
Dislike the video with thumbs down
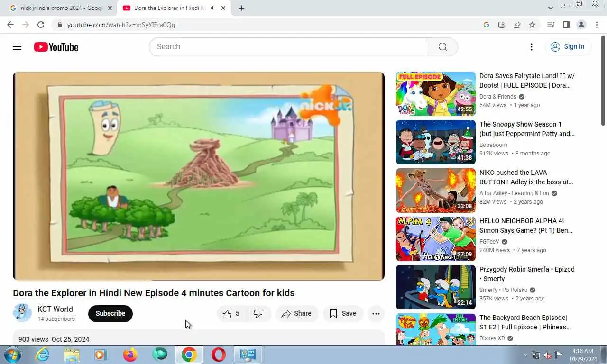click(258, 314)
